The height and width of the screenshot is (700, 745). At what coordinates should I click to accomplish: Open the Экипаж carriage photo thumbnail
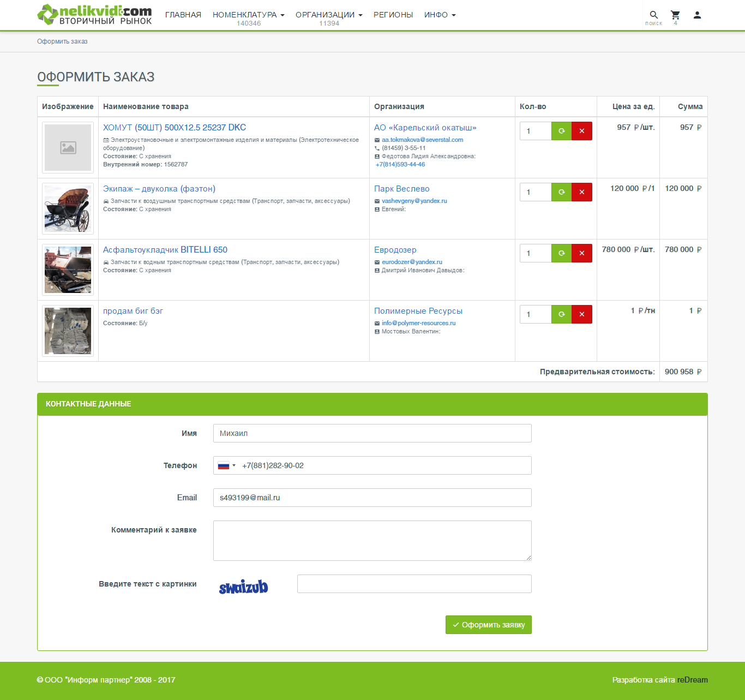tap(68, 208)
